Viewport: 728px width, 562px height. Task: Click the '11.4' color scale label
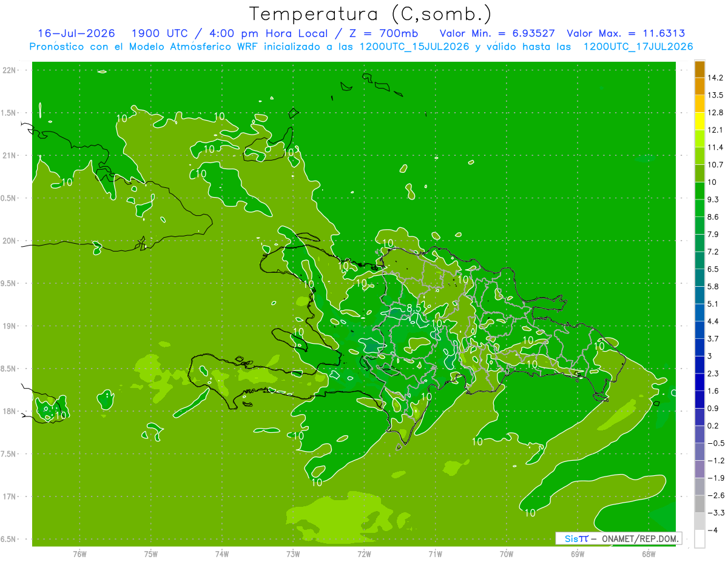(x=715, y=147)
